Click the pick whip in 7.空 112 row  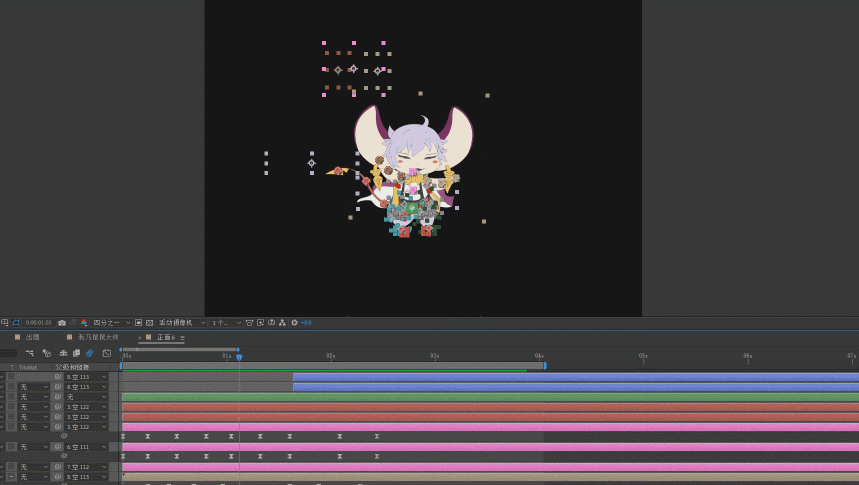pos(58,467)
